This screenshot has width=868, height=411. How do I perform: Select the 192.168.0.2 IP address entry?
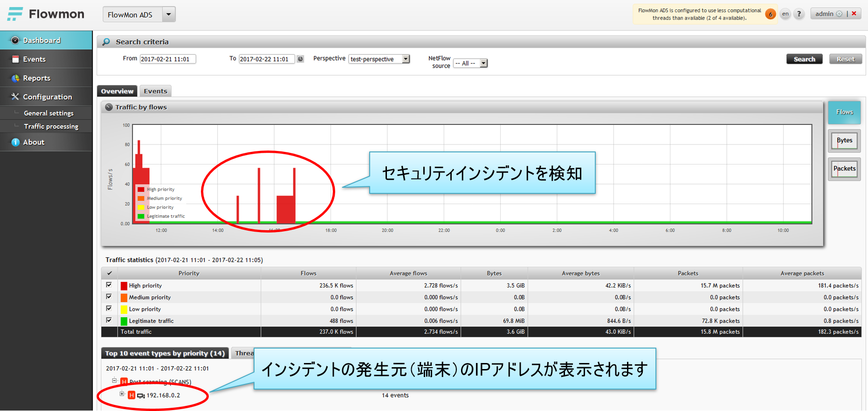pyautogui.click(x=163, y=395)
